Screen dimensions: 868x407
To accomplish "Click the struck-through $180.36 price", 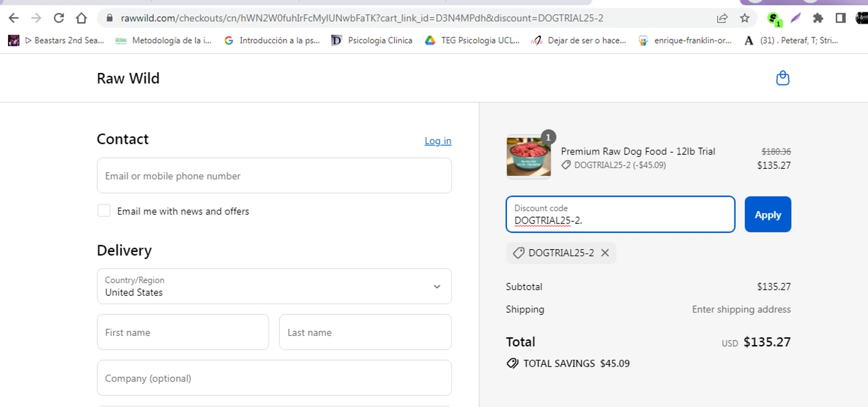I will click(776, 151).
